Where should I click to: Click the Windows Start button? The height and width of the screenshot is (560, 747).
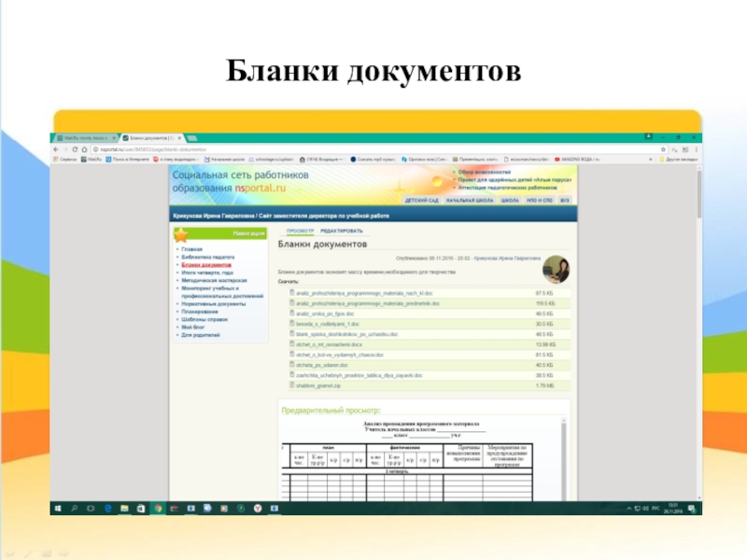[57, 509]
